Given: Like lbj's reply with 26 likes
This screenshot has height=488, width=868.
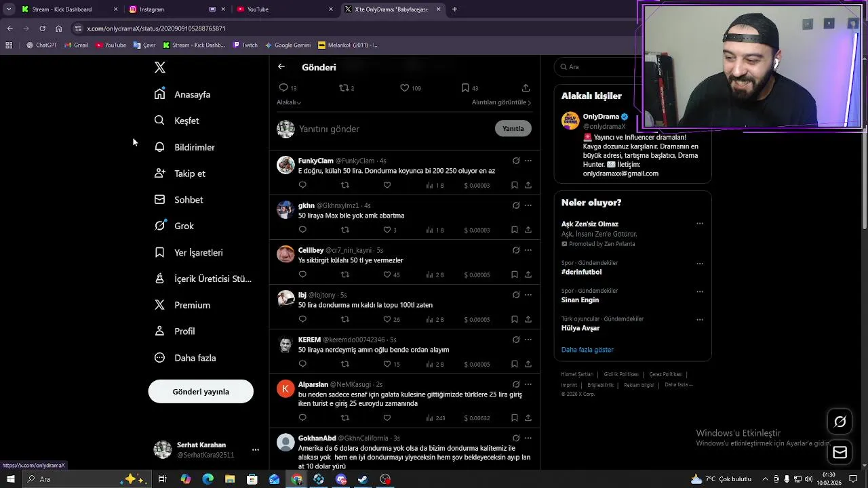Looking at the screenshot, I should coord(387,319).
